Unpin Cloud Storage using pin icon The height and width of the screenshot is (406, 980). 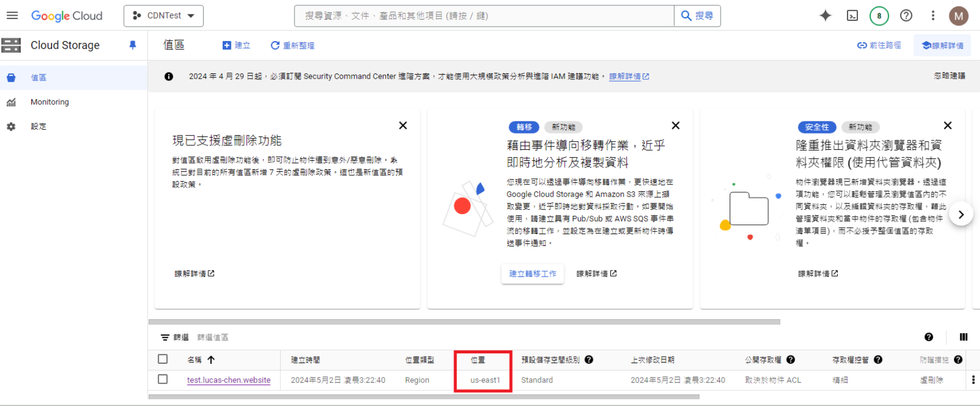click(x=132, y=45)
